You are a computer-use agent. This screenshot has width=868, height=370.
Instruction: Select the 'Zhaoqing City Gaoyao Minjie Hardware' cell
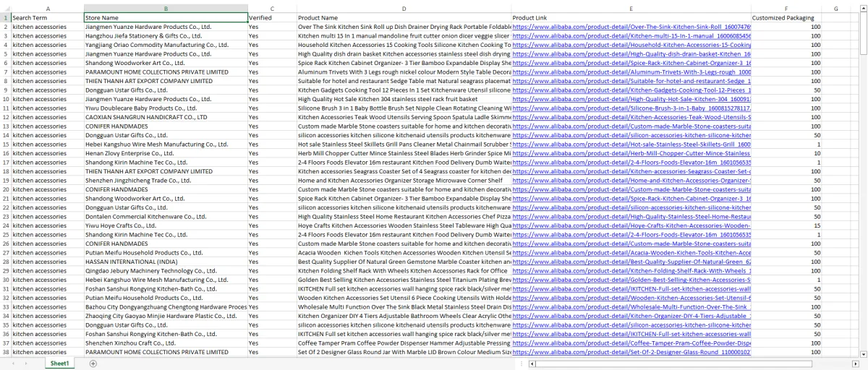pos(165,316)
